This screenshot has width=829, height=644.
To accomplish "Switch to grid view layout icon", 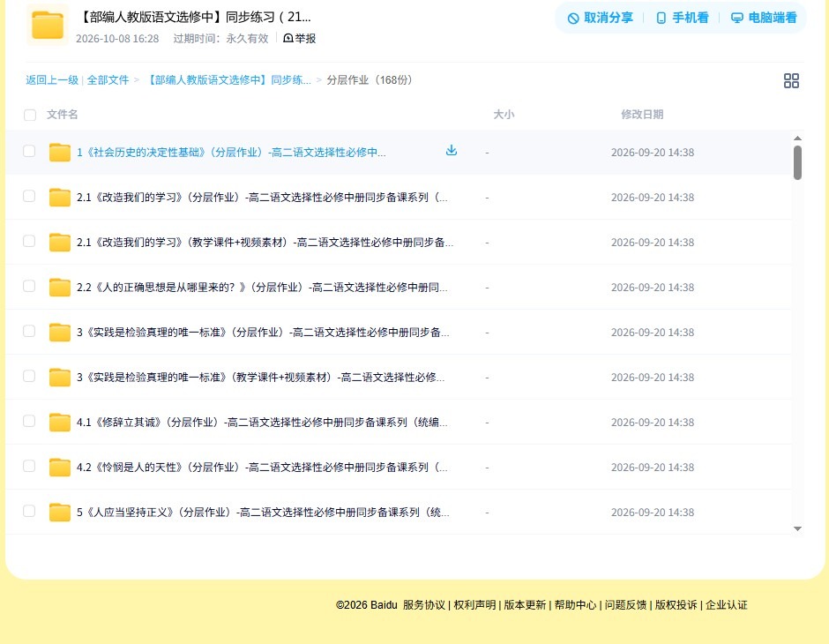I will (x=791, y=81).
